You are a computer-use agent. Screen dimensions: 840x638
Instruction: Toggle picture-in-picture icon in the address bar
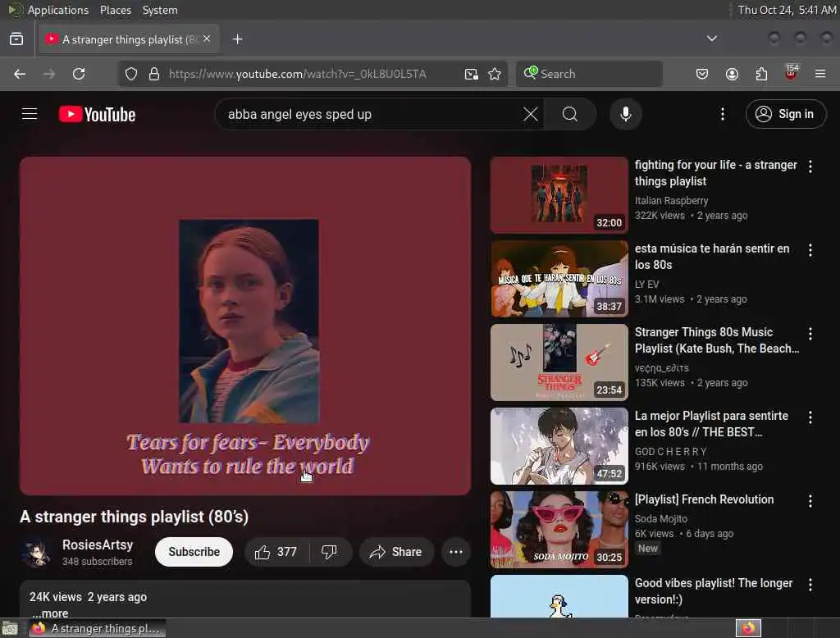click(472, 74)
